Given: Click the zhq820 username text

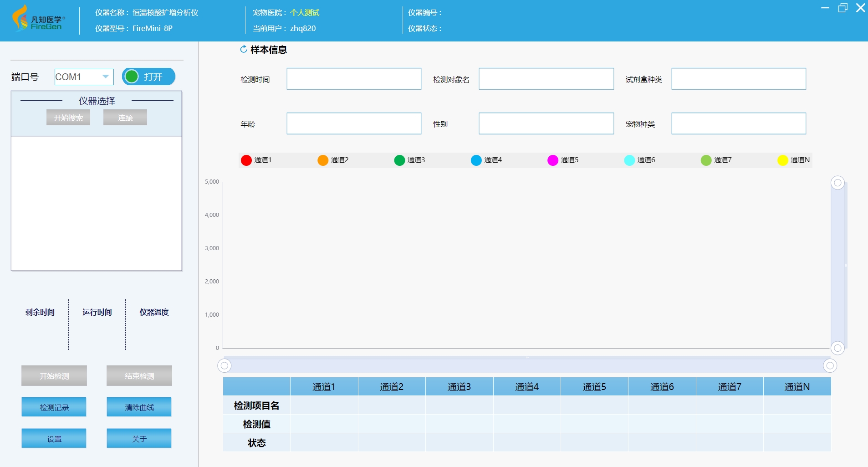Looking at the screenshot, I should pos(303,28).
